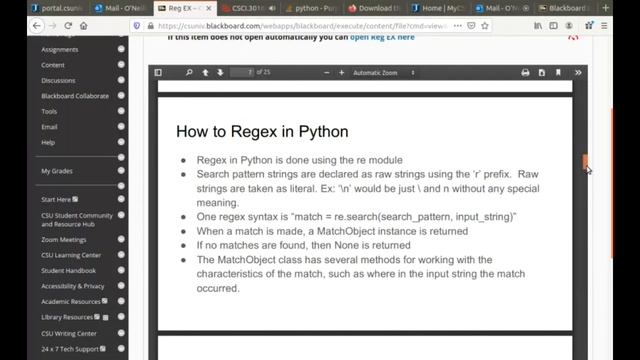
Task: Open Firefox hamburger menu
Action: point(604,26)
